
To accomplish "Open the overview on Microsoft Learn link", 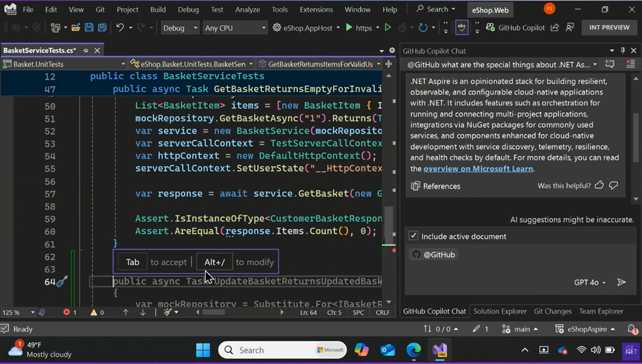I will pos(478,169).
